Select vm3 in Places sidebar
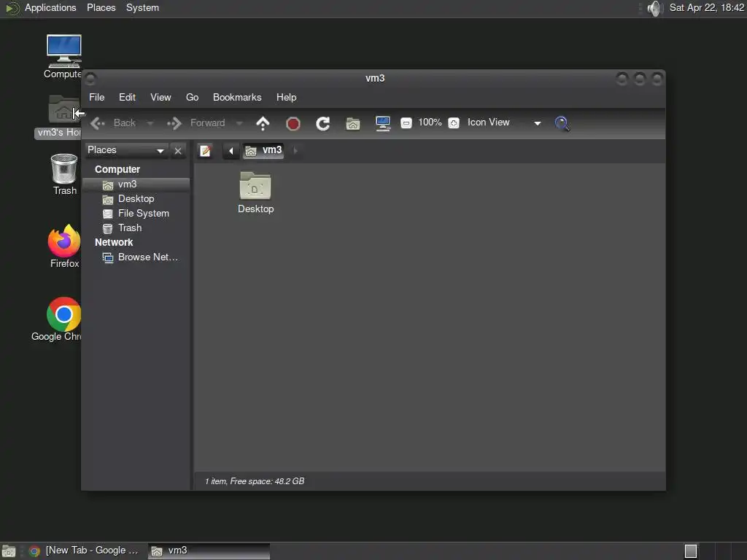Image resolution: width=747 pixels, height=560 pixels. (136, 184)
